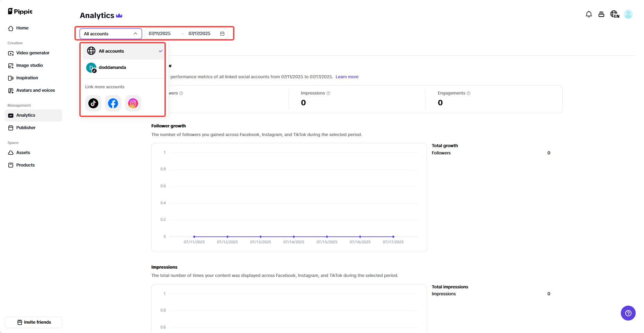Screen dimensions: 644x333
Task: Open the date range calendar icon
Action: click(x=222, y=34)
